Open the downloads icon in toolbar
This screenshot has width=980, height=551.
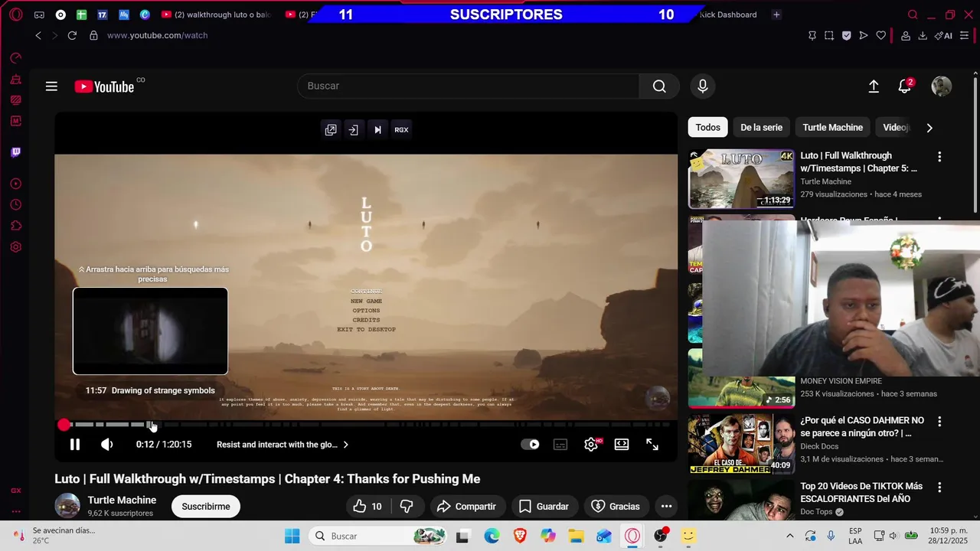coord(923,35)
